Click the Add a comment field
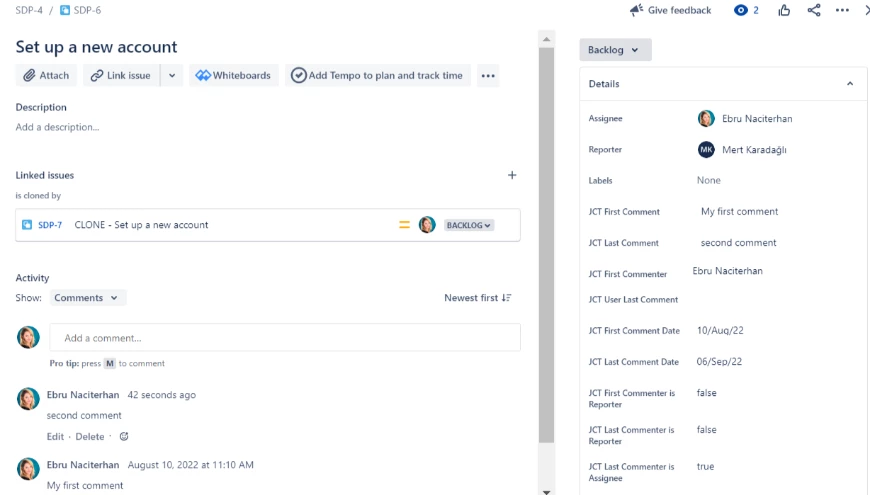This screenshot has width=870, height=495. point(285,338)
